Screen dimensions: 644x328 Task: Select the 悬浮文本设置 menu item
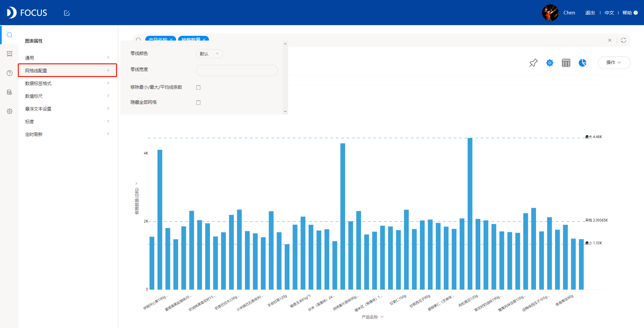point(67,109)
